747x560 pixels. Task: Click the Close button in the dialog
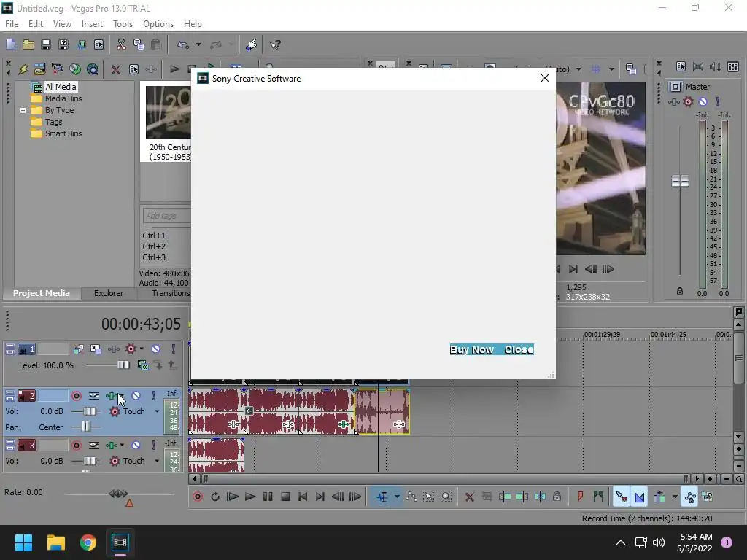coord(519,349)
